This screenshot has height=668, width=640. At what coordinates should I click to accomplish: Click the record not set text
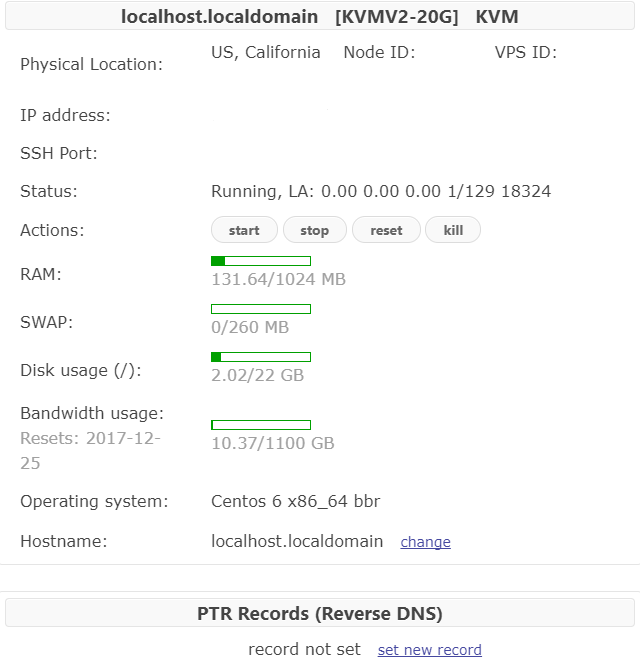click(x=304, y=650)
